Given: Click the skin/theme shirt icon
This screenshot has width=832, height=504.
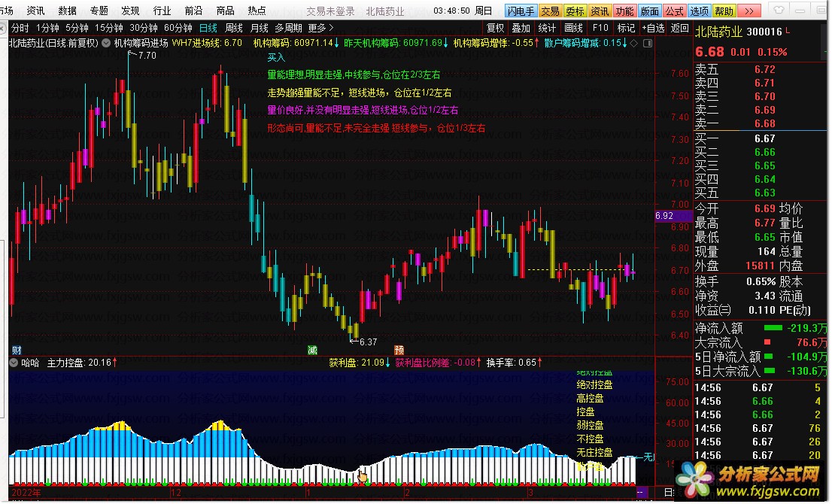Looking at the screenshot, I should [779, 10].
